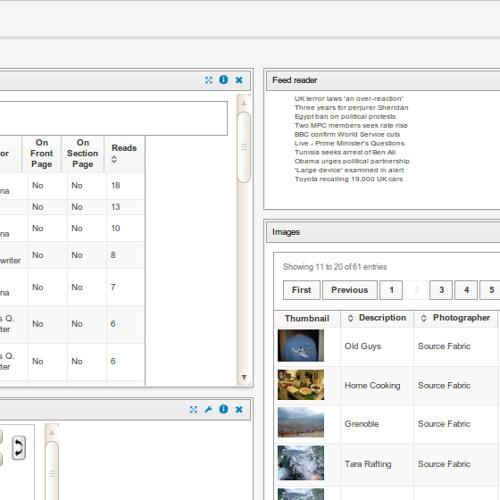Image resolution: width=500 pixels, height=500 pixels.
Task: Click Source Fabric photographer in the Grenoble row
Action: pyautogui.click(x=444, y=424)
